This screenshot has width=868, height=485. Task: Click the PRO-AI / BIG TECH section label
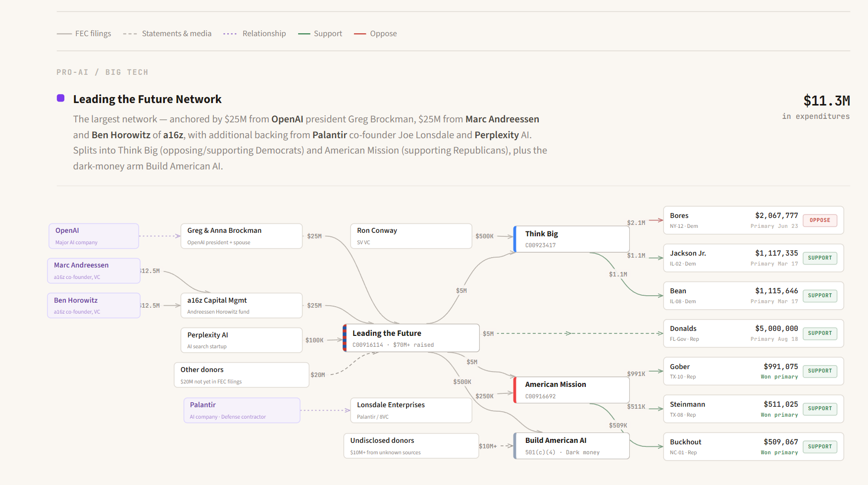(102, 72)
